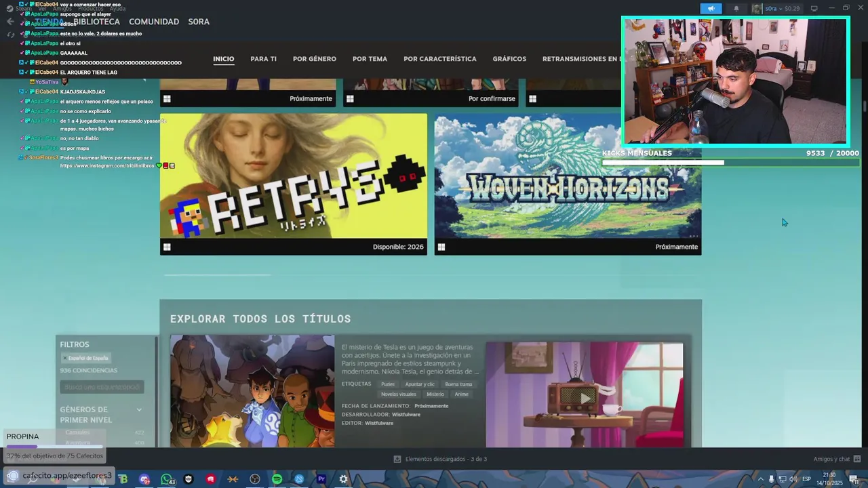868x488 pixels.
Task: Open OBS Studio from the taskbar
Action: [x=255, y=479]
